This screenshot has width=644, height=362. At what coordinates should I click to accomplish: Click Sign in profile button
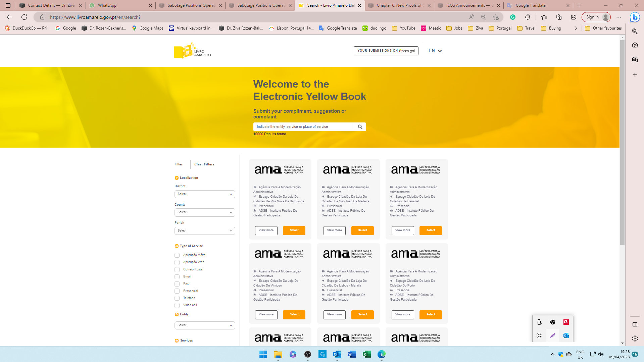coord(596,17)
